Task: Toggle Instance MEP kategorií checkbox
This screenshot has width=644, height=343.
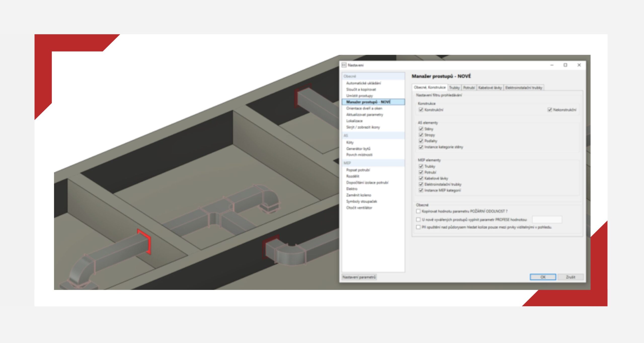Action: 421,190
